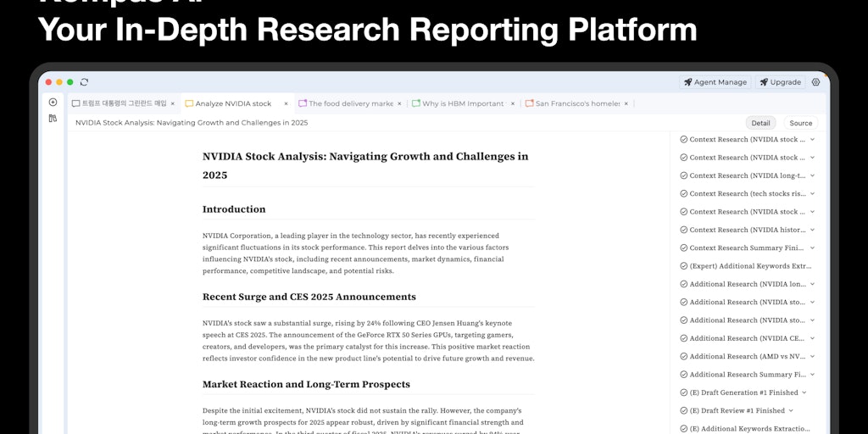Click check icon beside Context Research Summary Fini...
The image size is (868, 434).
[684, 248]
